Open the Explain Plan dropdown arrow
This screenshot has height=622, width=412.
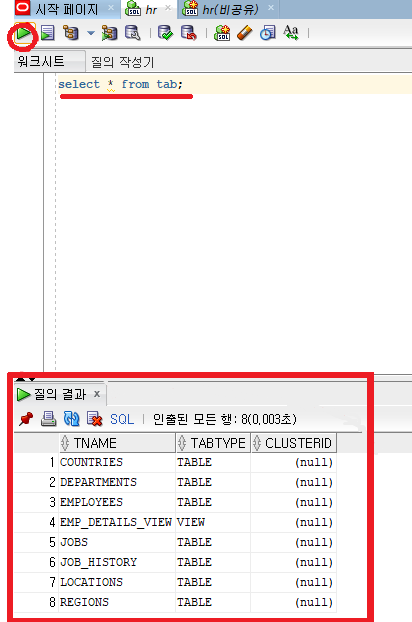91,33
